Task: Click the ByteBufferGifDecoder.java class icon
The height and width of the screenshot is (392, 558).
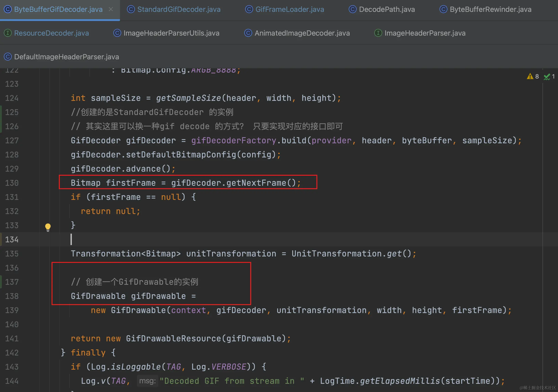Action: point(8,9)
